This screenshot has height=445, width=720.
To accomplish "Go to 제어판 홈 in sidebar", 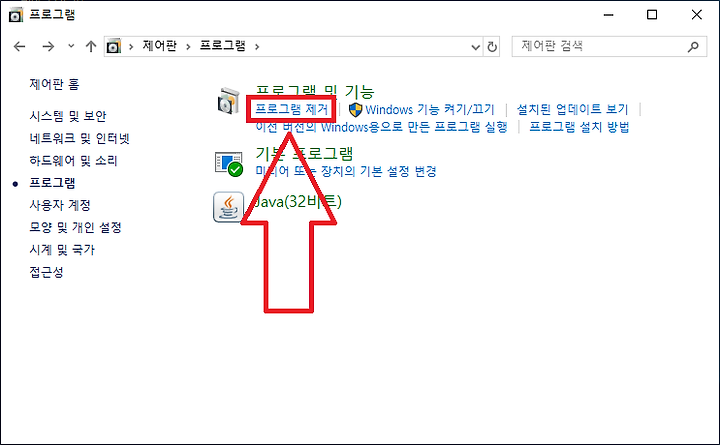I will 54,84.
